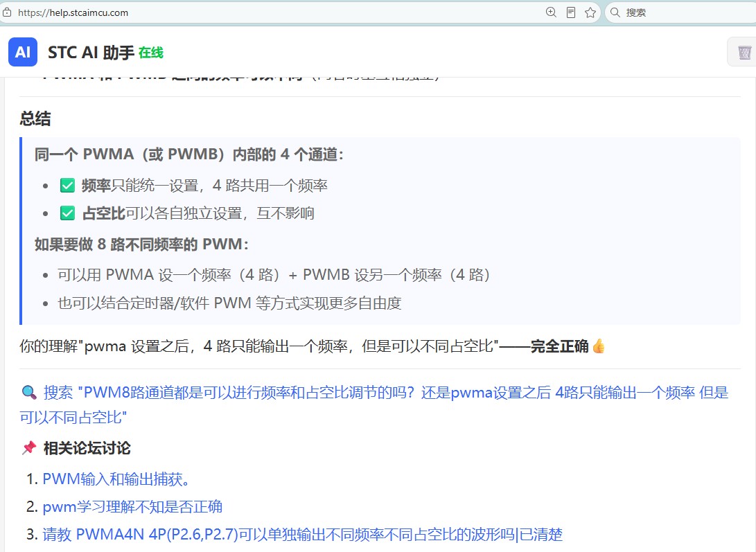Image resolution: width=756 pixels, height=552 pixels.
Task: Bookmark this page with the star icon
Action: point(590,12)
